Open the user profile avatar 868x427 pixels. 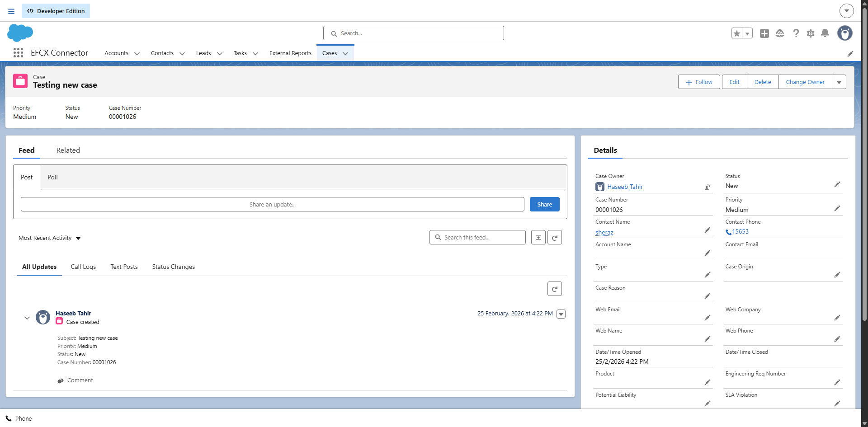tap(845, 33)
